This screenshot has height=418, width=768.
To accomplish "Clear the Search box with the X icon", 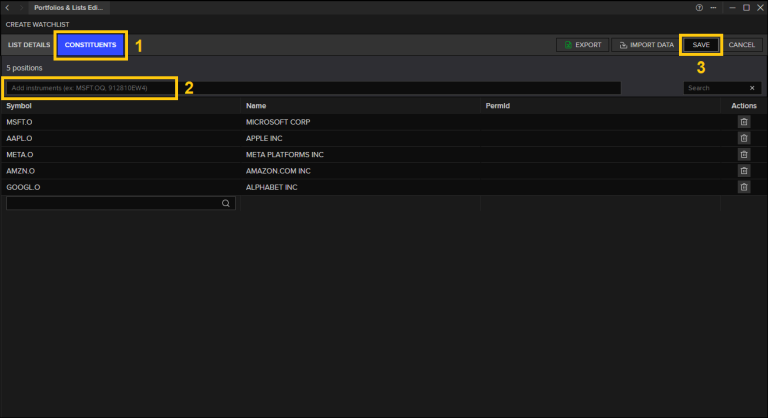I will tap(752, 88).
